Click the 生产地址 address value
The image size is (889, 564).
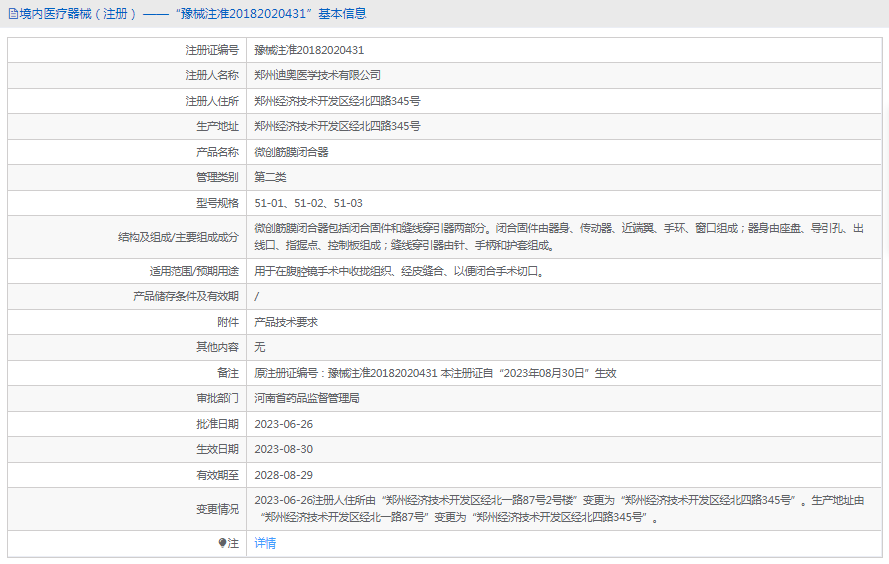click(x=337, y=126)
